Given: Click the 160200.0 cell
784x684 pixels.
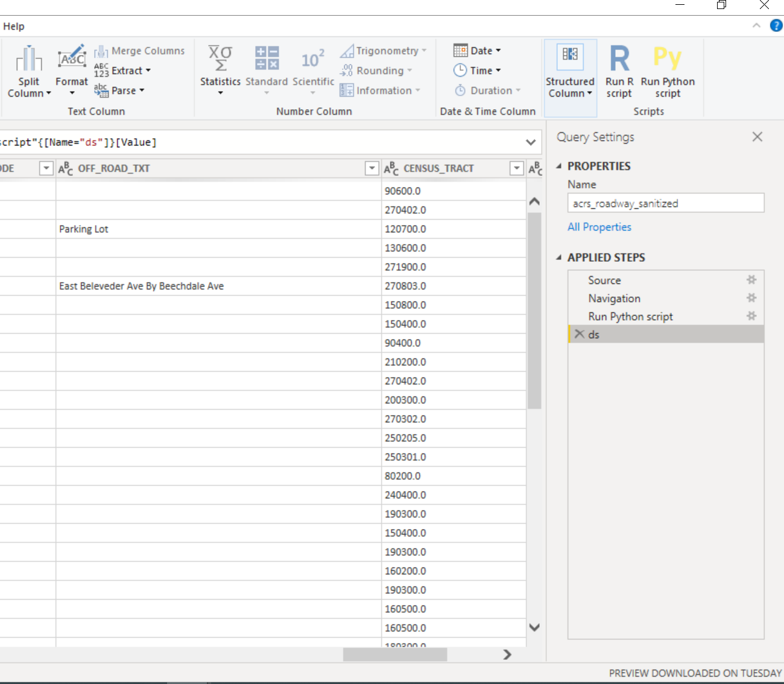Looking at the screenshot, I should (454, 571).
